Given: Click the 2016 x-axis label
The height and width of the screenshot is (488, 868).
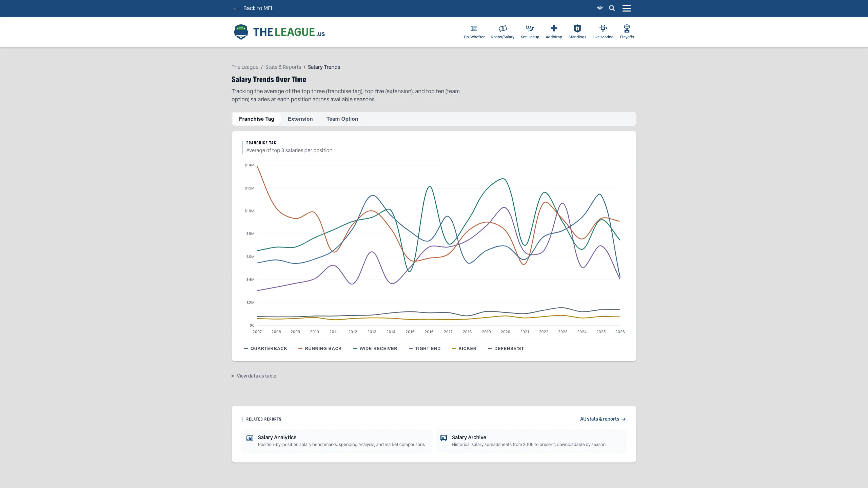Looking at the screenshot, I should pyautogui.click(x=429, y=332).
